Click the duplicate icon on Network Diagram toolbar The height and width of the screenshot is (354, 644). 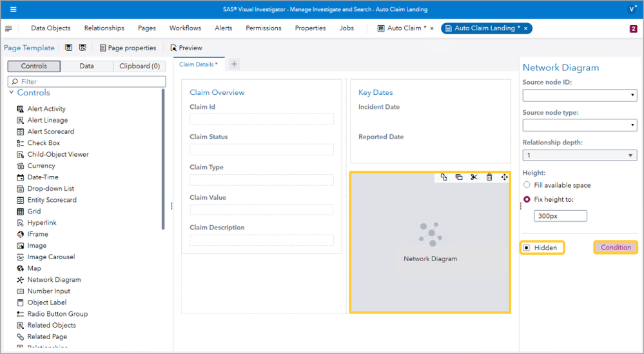point(459,177)
